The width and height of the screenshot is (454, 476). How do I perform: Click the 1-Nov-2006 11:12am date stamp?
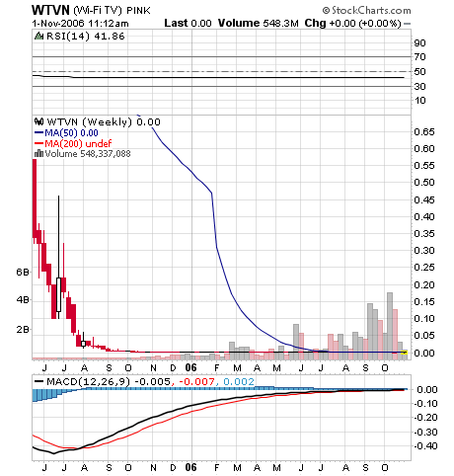[x=80, y=24]
